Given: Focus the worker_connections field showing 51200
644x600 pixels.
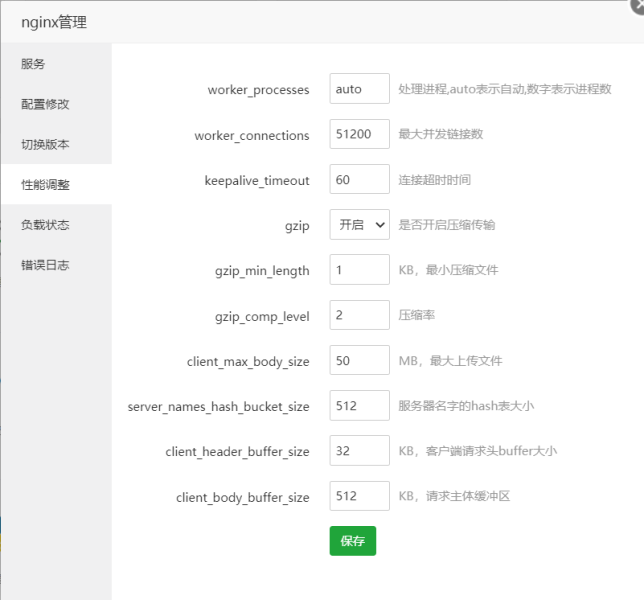Looking at the screenshot, I should point(359,134).
